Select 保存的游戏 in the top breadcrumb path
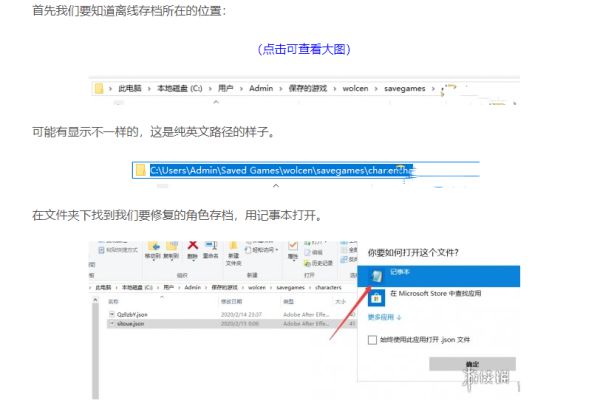Screen dimensions: 600x406 [308, 88]
